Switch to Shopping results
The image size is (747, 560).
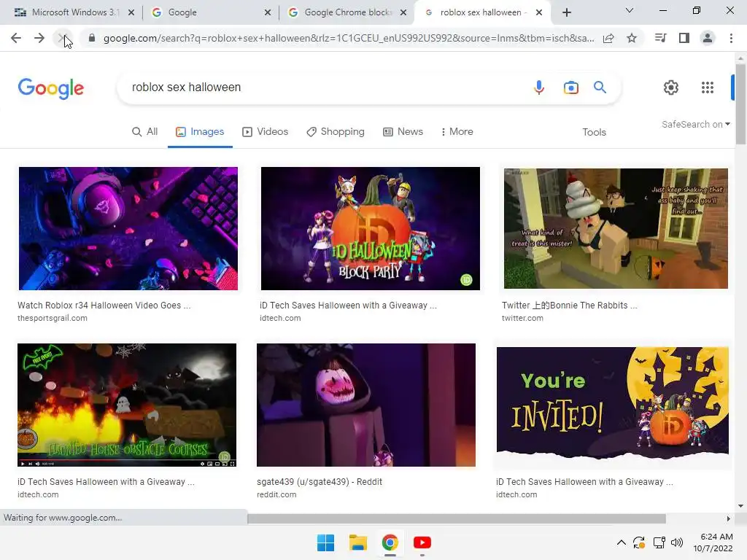(336, 132)
